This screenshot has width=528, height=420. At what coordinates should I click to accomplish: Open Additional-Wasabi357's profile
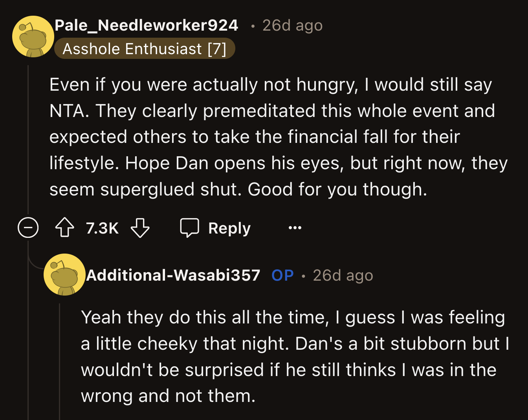tap(174, 275)
